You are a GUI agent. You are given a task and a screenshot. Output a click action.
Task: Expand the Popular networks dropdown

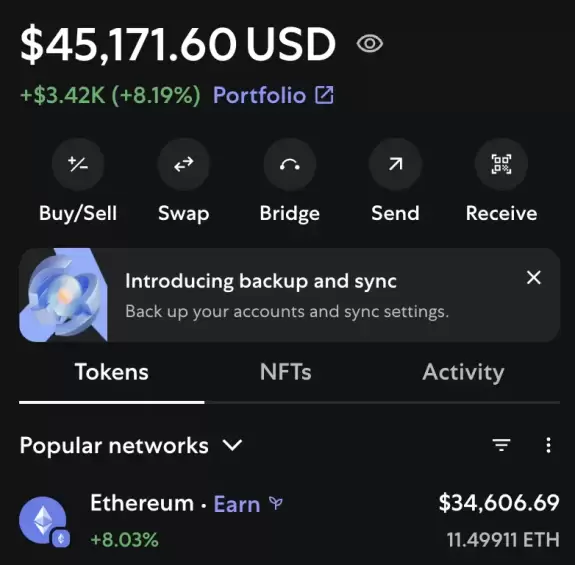131,445
